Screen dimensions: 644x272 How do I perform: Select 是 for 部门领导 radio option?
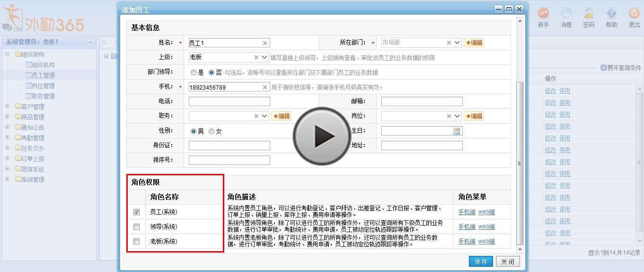[194, 73]
